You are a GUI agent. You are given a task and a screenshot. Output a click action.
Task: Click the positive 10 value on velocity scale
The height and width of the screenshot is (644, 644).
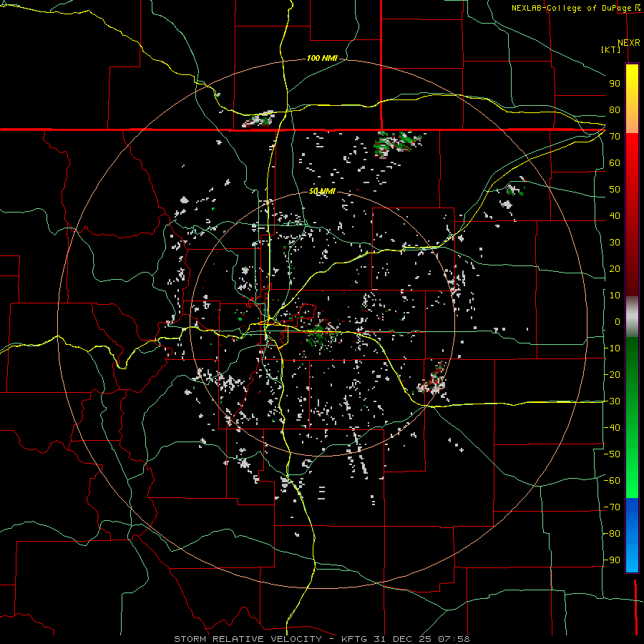615,296
